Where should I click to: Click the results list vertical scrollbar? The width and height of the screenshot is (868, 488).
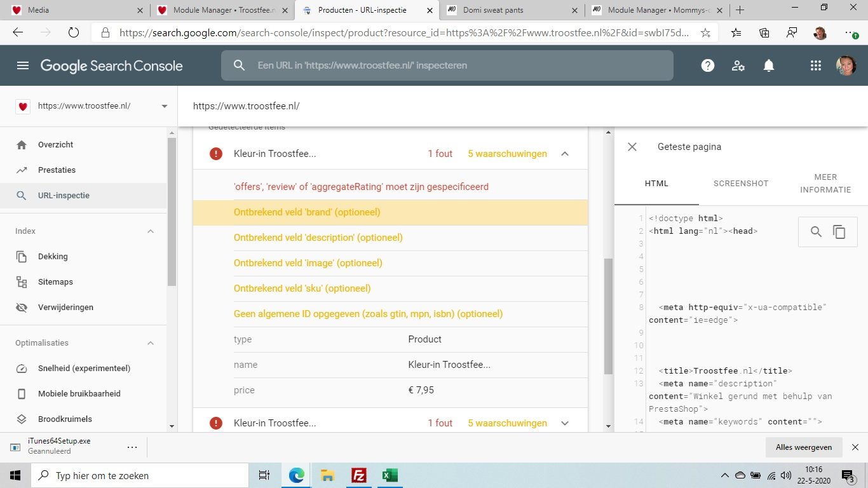[x=608, y=318]
